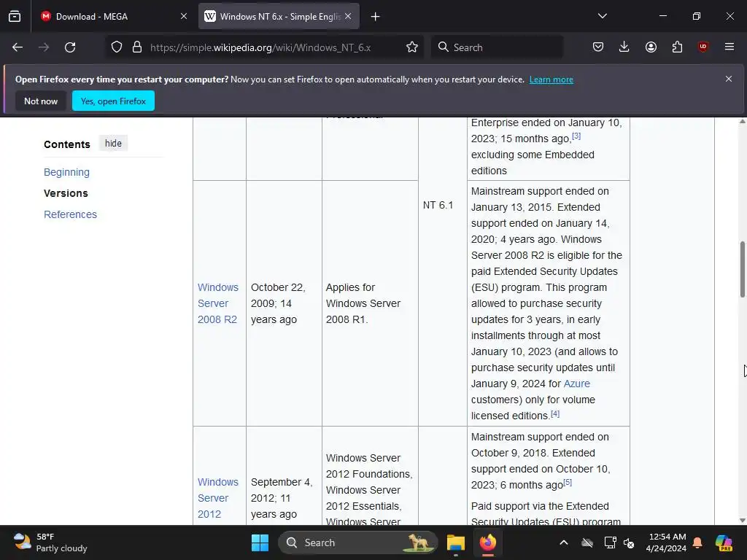Reload the current Wikipedia page
The height and width of the screenshot is (560, 747).
[x=70, y=47]
